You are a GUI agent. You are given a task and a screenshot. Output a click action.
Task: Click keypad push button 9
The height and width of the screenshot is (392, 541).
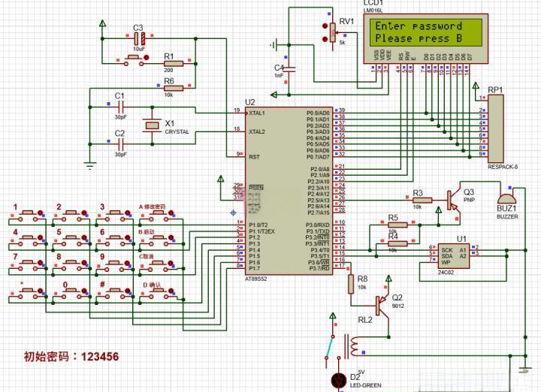coord(115,265)
